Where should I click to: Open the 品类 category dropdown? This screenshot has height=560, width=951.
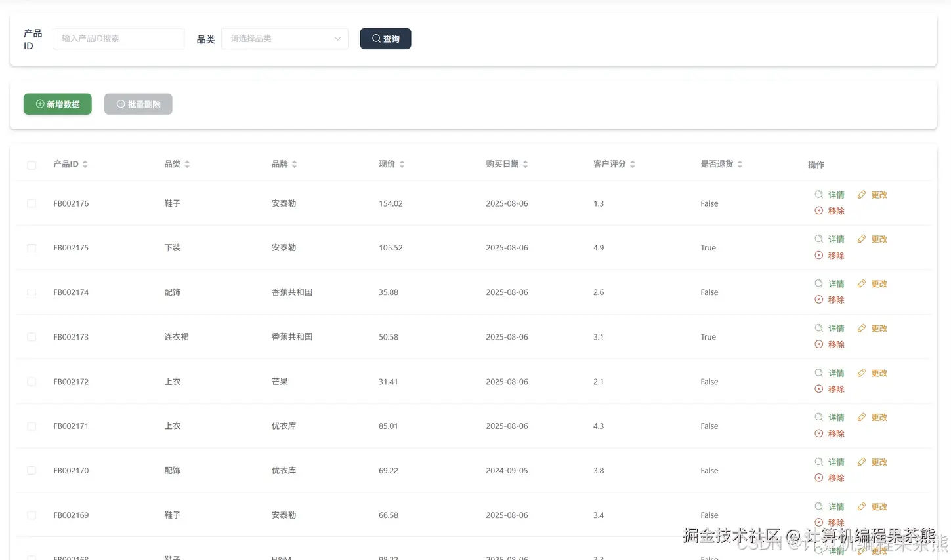tap(285, 39)
